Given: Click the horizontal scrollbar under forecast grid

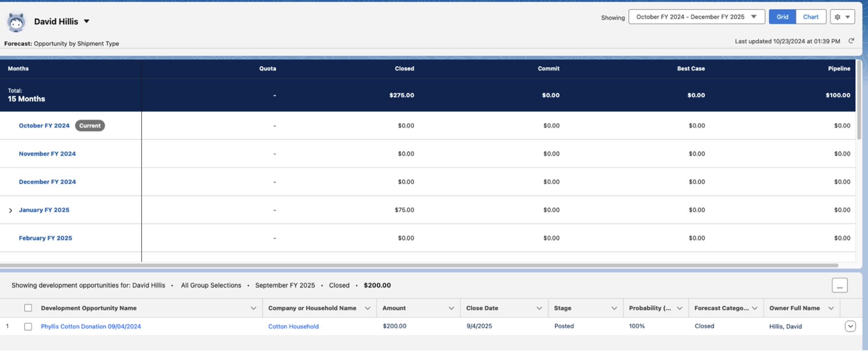Looking at the screenshot, I should pos(419,265).
